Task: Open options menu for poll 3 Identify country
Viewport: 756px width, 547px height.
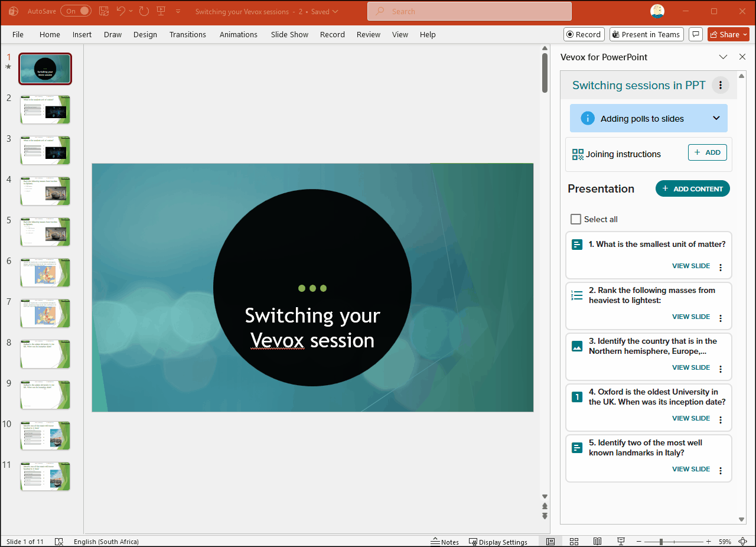Action: click(721, 369)
